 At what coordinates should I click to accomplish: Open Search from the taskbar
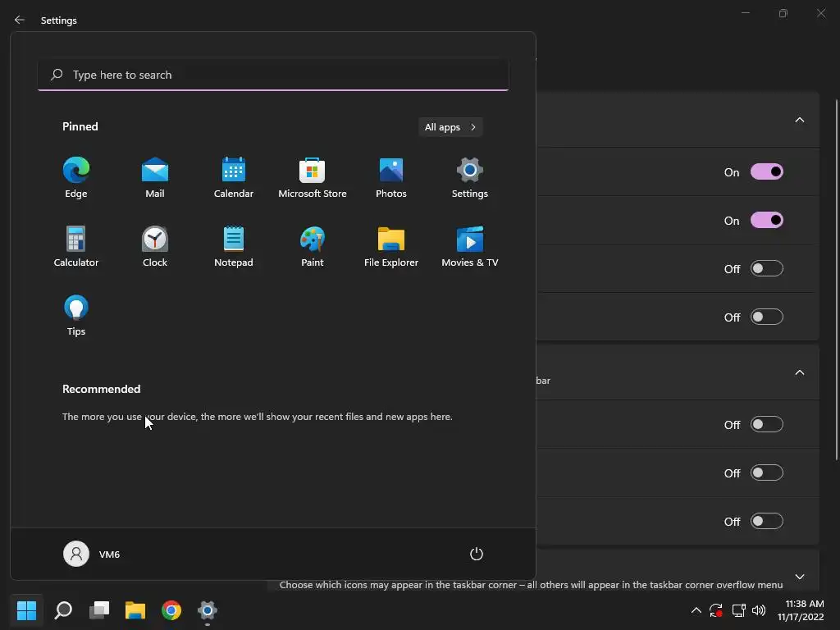63,610
